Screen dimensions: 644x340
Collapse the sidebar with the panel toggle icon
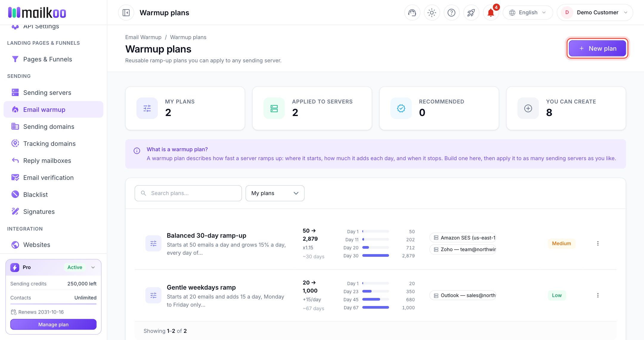point(126,13)
